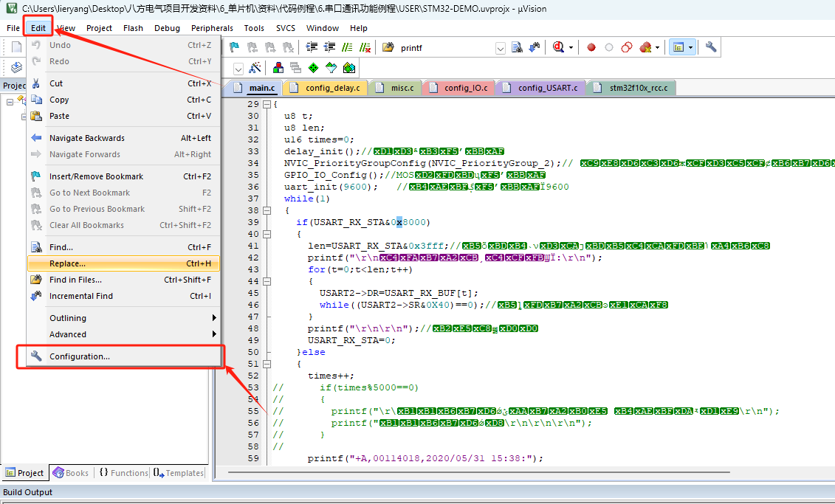Click the Pack Installer toolbar icon
This screenshot has width=835, height=504.
pos(349,68)
